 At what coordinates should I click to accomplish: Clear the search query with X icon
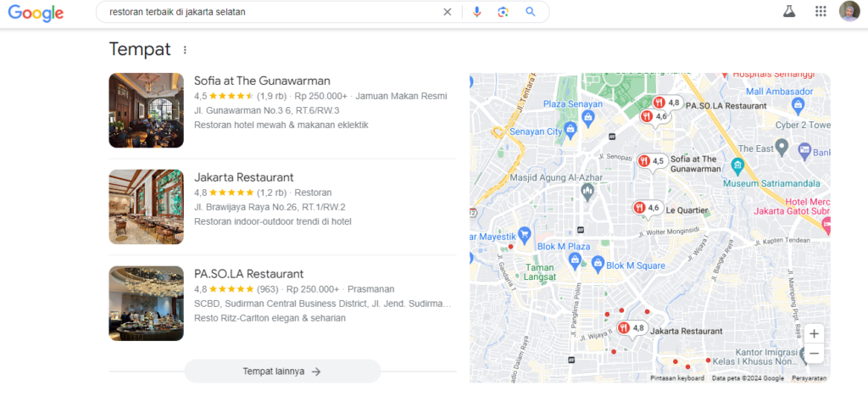(x=448, y=12)
